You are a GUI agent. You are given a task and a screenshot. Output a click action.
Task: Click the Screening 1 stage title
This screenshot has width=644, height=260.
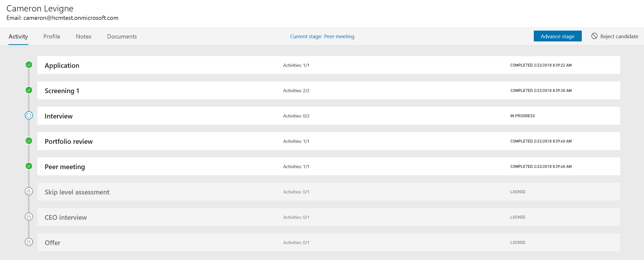(62, 91)
